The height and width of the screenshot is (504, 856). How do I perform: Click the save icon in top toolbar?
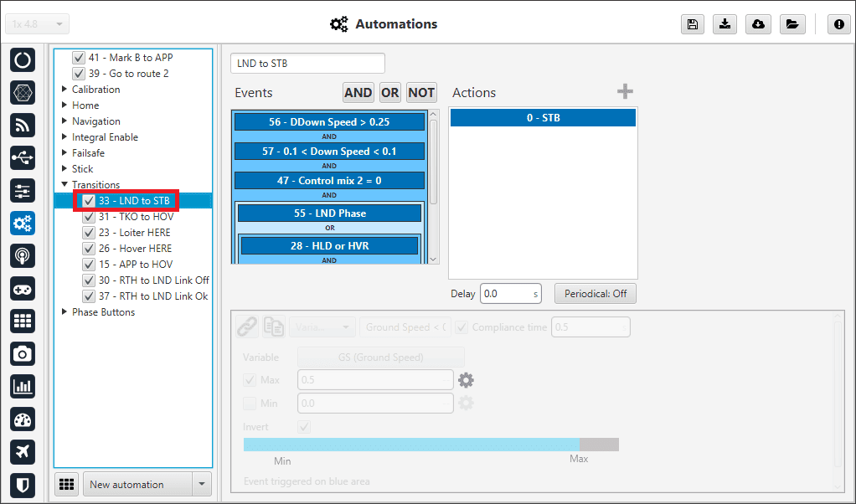tap(692, 24)
